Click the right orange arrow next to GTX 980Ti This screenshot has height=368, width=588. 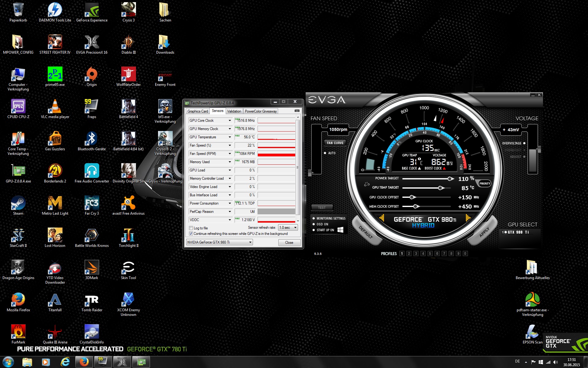(468, 218)
